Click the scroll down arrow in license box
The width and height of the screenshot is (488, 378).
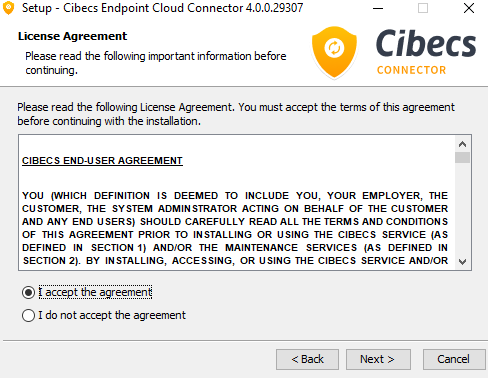coord(462,262)
